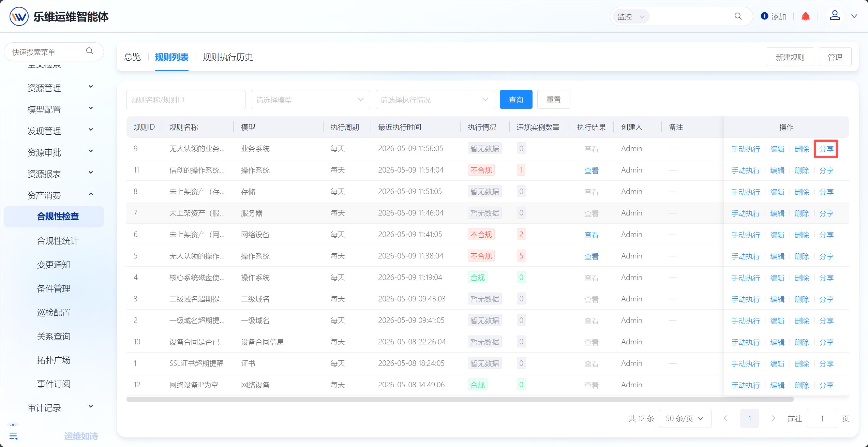
Task: Go to next page arrow
Action: [x=773, y=418]
